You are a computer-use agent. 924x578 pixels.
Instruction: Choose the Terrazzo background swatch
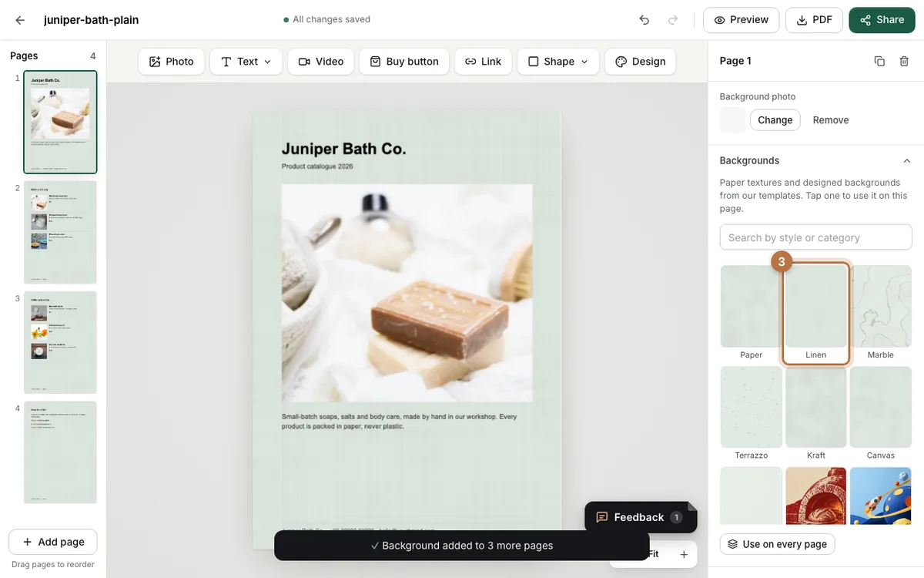pyautogui.click(x=751, y=414)
